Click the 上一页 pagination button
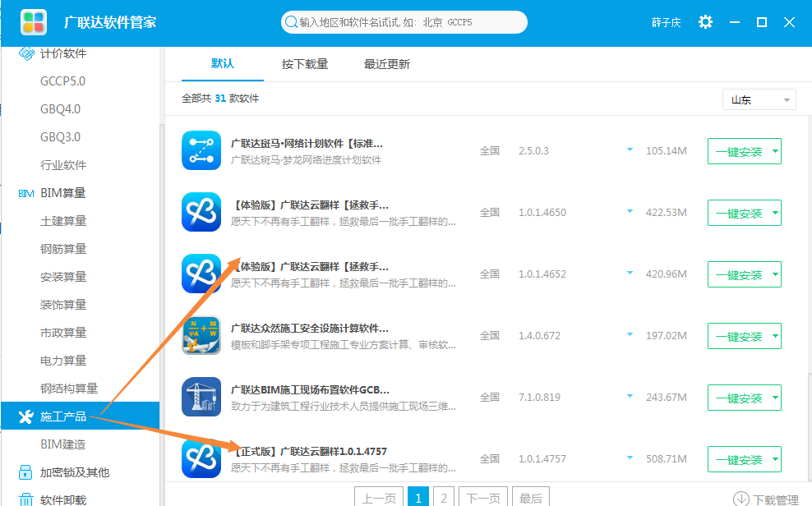 pos(379,498)
